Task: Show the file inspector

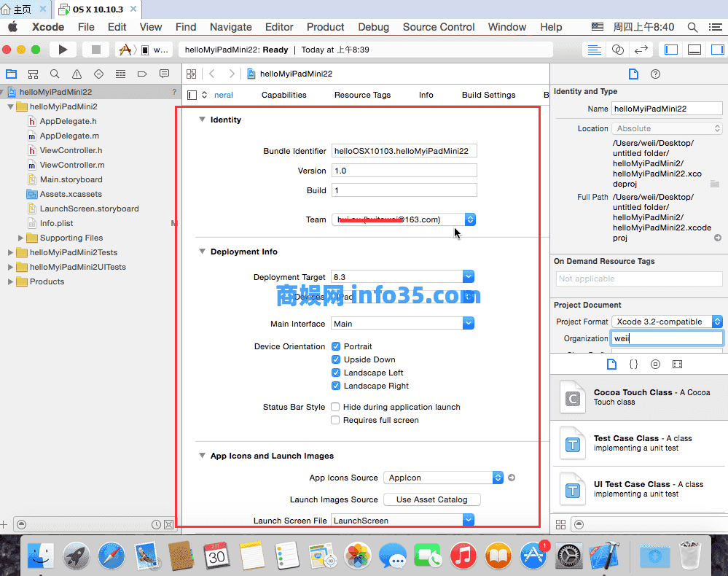Action: click(633, 74)
